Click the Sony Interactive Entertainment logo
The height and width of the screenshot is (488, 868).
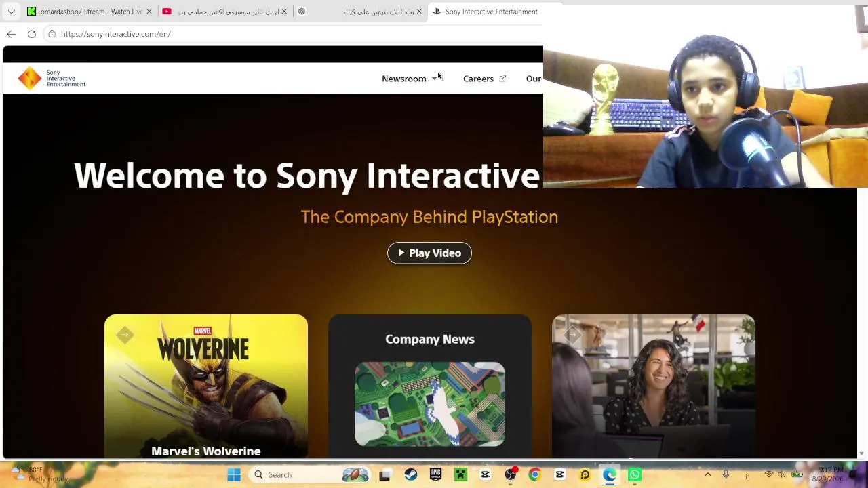click(52, 79)
